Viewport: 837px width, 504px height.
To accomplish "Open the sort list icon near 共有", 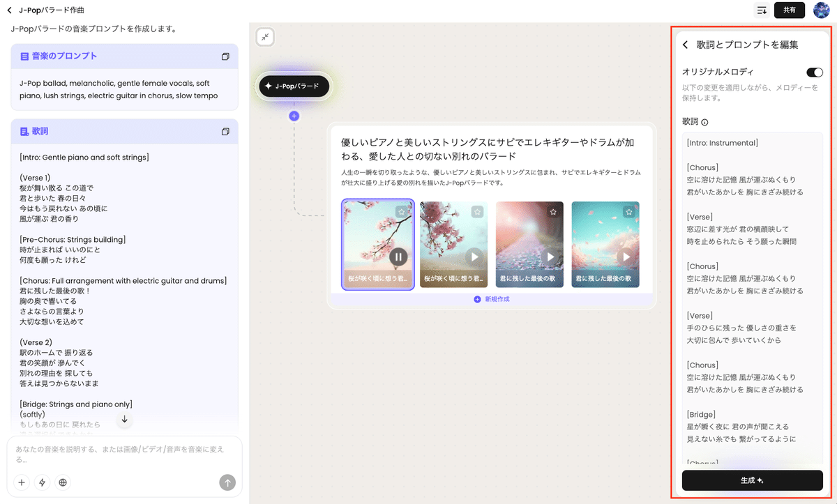I will click(x=762, y=10).
